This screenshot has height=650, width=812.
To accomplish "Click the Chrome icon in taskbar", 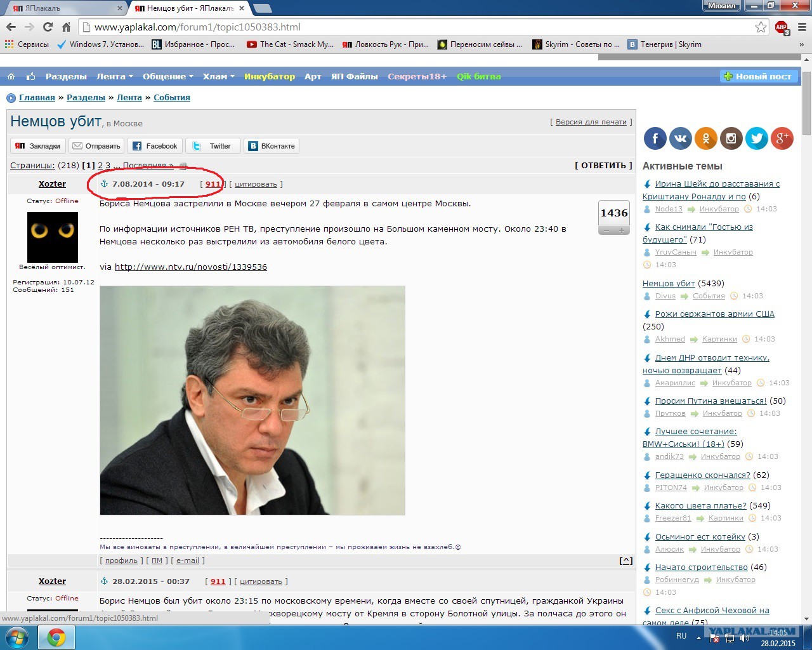I will tap(56, 637).
